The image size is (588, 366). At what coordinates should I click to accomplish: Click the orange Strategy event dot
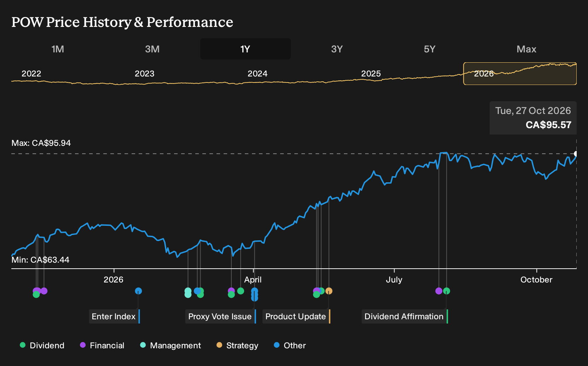click(x=329, y=291)
